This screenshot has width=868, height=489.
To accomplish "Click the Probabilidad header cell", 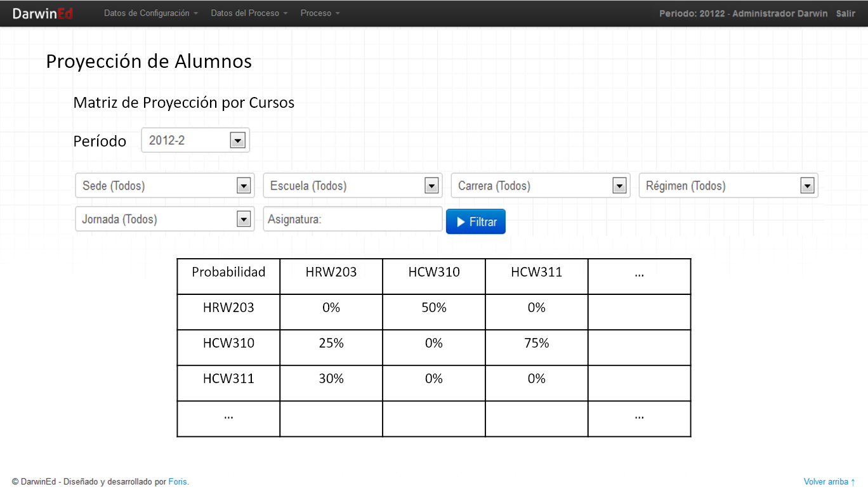I will (x=228, y=276).
